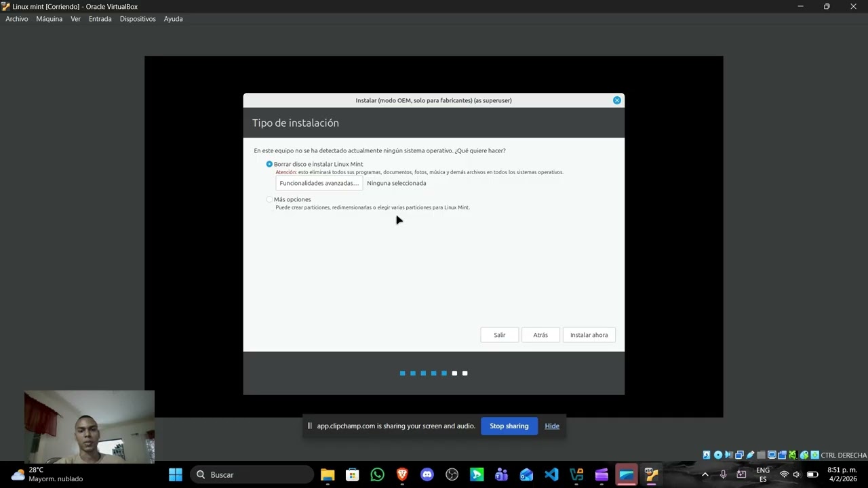The image size is (868, 488).
Task: Click VirtualBox optical disk status icon
Action: pyautogui.click(x=718, y=455)
